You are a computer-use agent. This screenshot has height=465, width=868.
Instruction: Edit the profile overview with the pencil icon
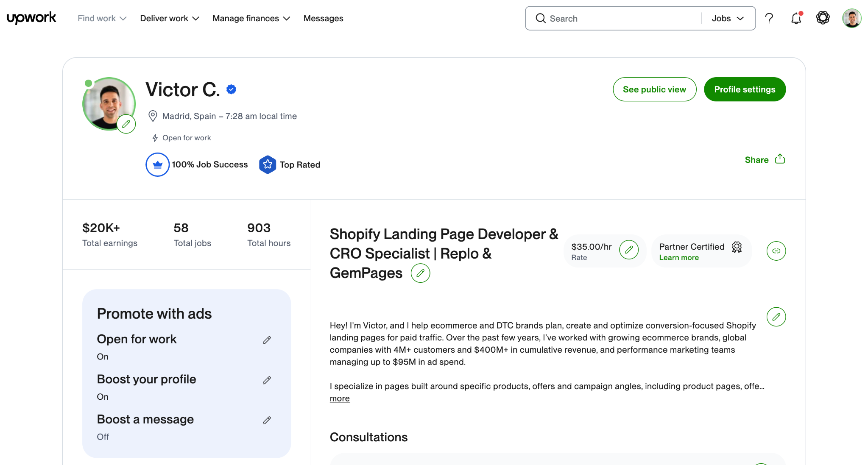point(776,317)
